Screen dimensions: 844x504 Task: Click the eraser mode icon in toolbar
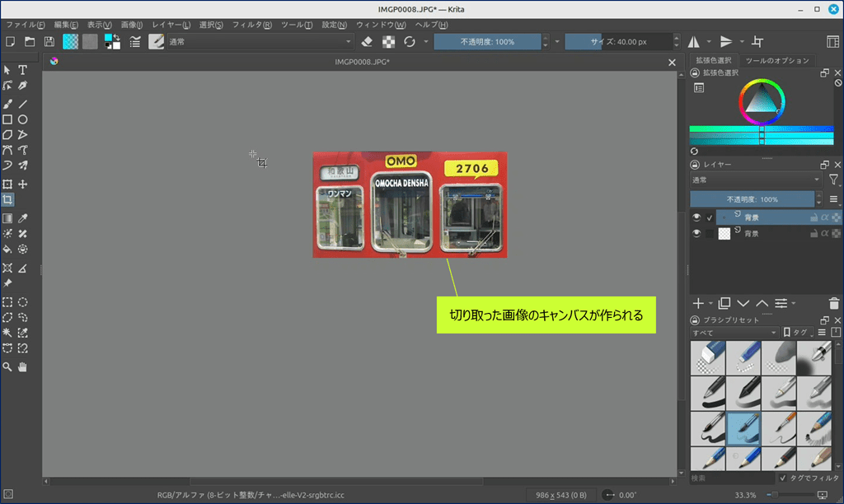(x=368, y=41)
